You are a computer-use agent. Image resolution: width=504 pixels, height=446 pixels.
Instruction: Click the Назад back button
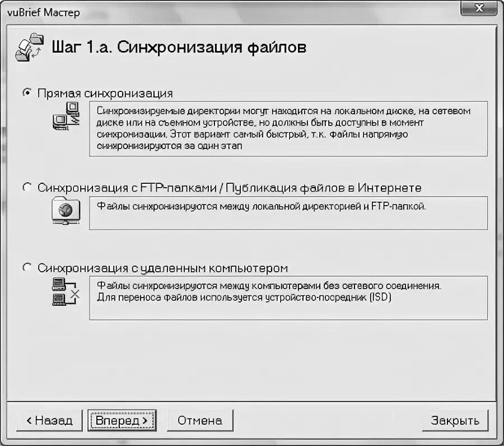point(49,420)
